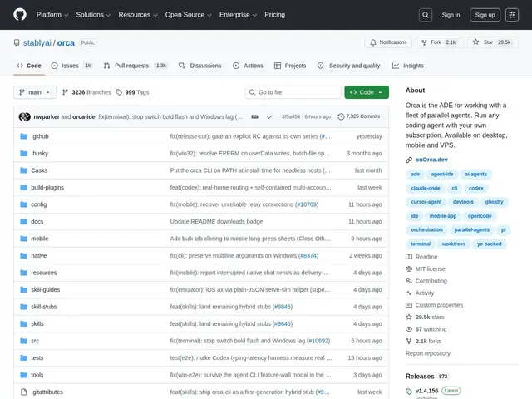Open the stablyai owner link
Viewport: 532px width, 399px height.
(37, 42)
